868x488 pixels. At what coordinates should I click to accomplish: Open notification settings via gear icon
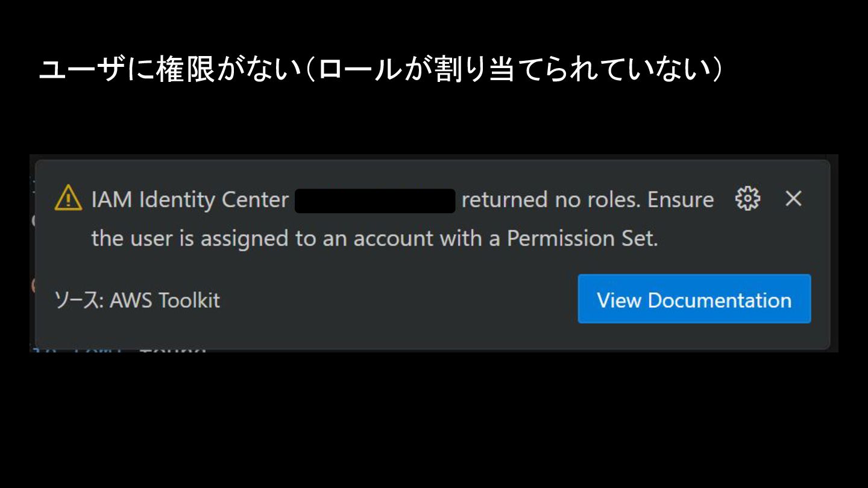pos(747,198)
